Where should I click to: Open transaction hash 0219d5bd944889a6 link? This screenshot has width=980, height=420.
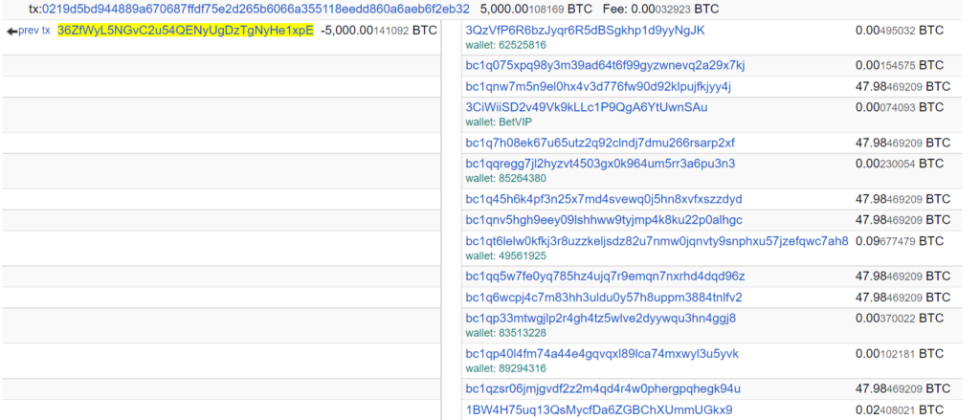[x=256, y=10]
